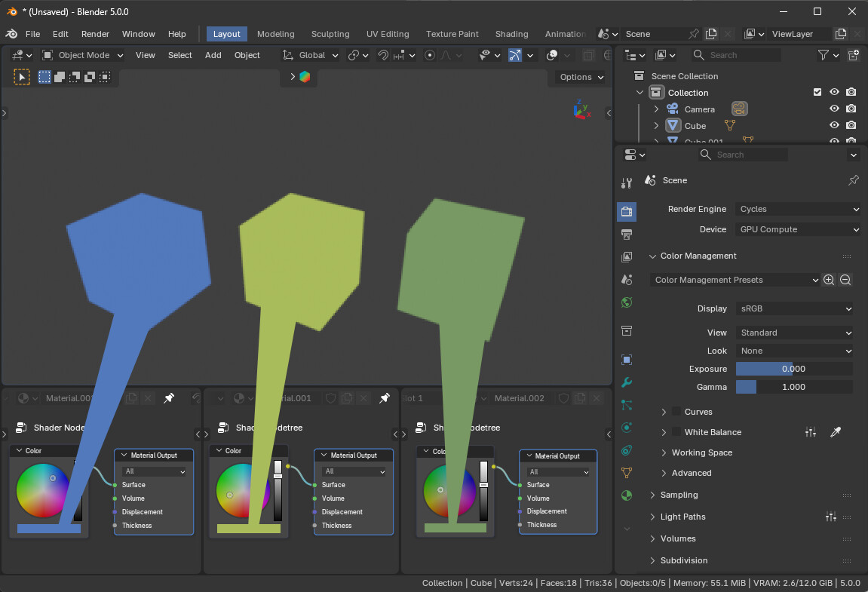Open the Tool properties tab
Screen dimensions: 868x592
pos(627,183)
